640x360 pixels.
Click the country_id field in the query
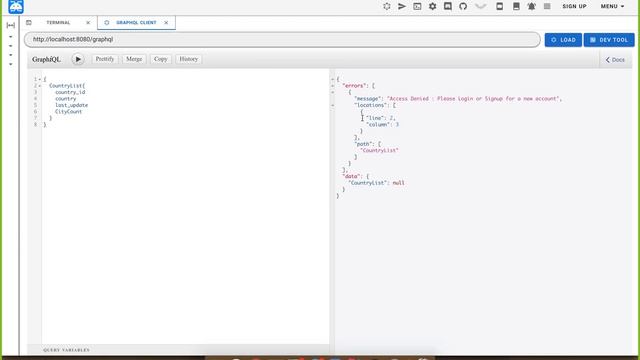(x=70, y=92)
